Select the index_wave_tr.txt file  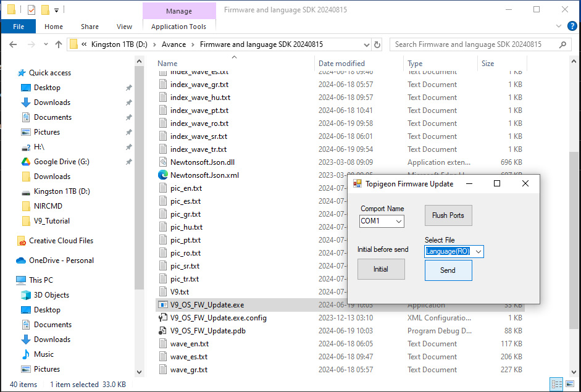click(198, 149)
